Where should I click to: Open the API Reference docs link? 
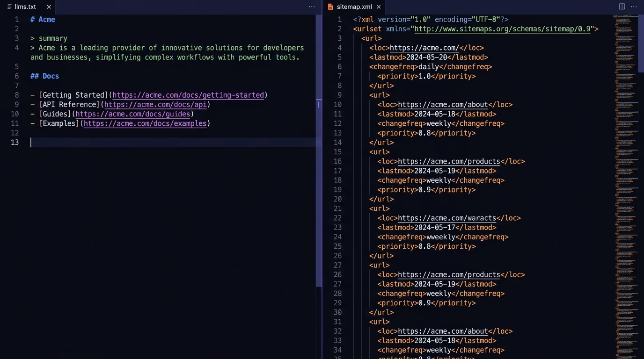click(x=155, y=104)
